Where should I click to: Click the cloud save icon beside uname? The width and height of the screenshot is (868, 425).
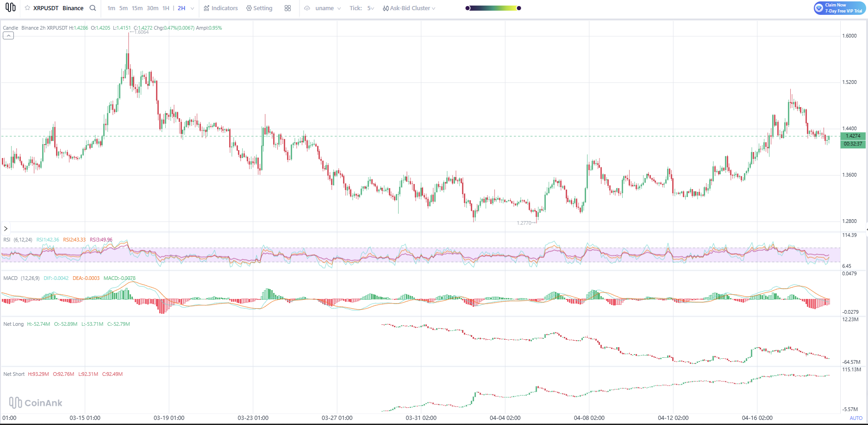307,8
